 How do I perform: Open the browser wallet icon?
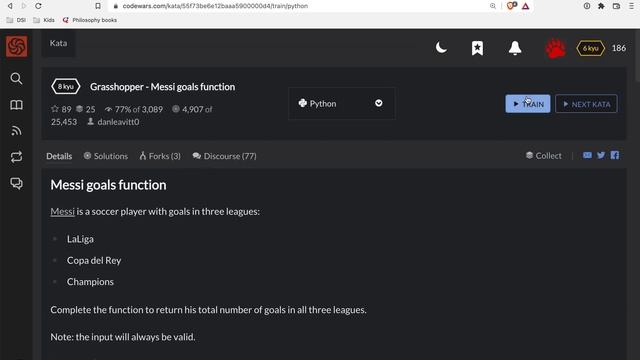click(616, 6)
